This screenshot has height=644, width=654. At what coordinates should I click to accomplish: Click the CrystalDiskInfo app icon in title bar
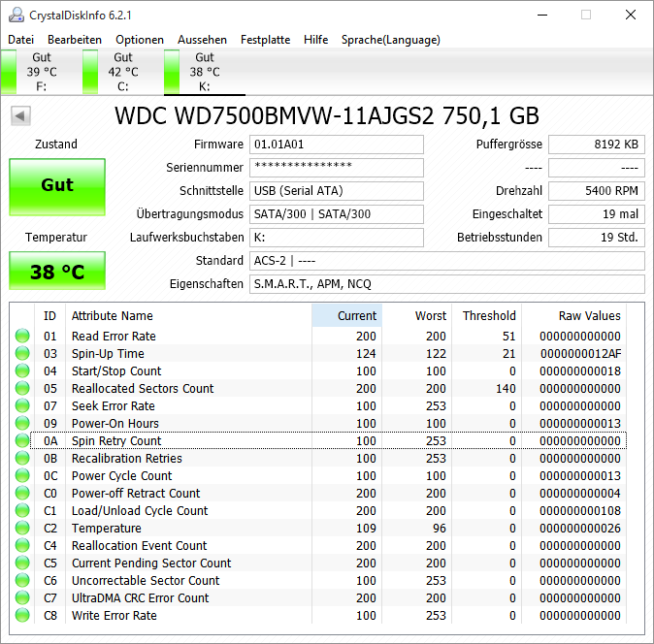16,15
